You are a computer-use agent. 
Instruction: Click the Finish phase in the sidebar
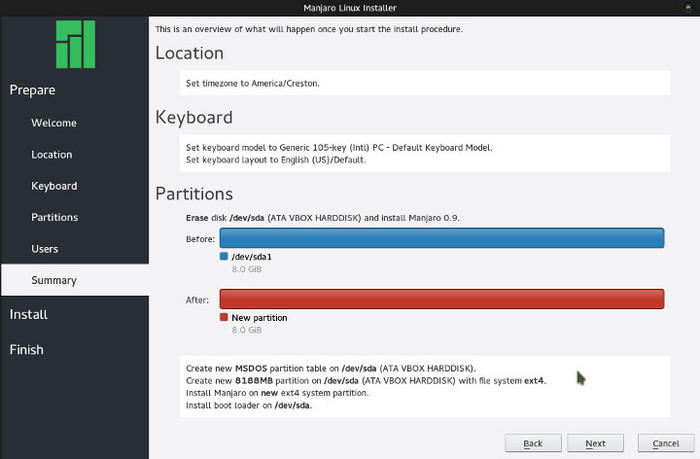pos(27,350)
